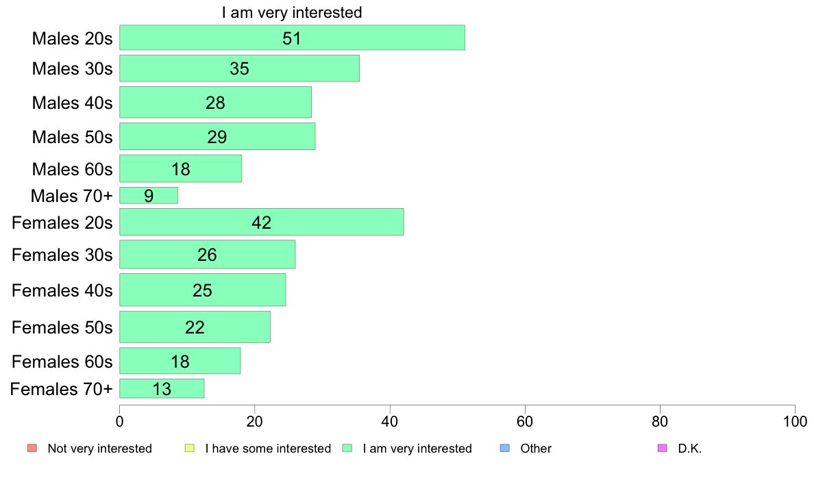Click the Not very interested legend text
This screenshot has height=504, width=814.
[x=99, y=449]
